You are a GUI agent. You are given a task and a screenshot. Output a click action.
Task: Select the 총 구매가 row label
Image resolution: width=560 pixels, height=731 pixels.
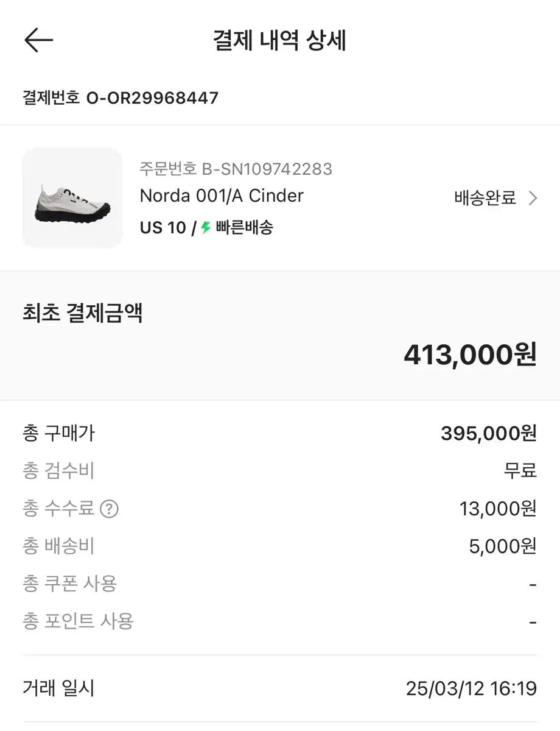58,434
